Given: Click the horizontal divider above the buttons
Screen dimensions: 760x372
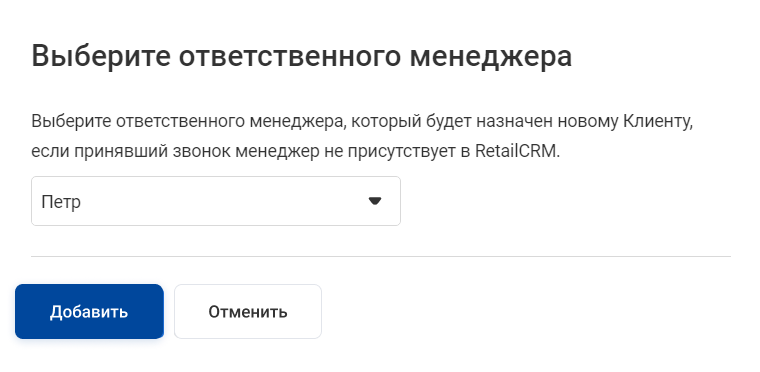Looking at the screenshot, I should click(380, 256).
